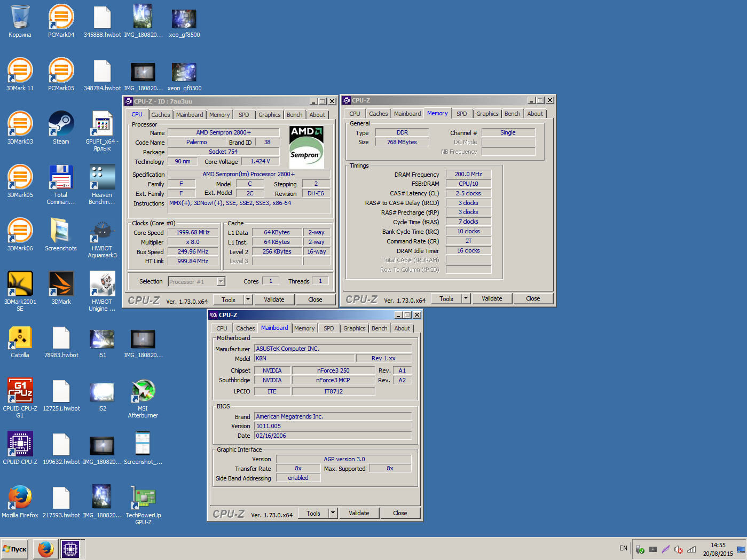Launch MSI Afterburner shortcut
Image resolution: width=747 pixels, height=560 pixels.
pos(143,398)
